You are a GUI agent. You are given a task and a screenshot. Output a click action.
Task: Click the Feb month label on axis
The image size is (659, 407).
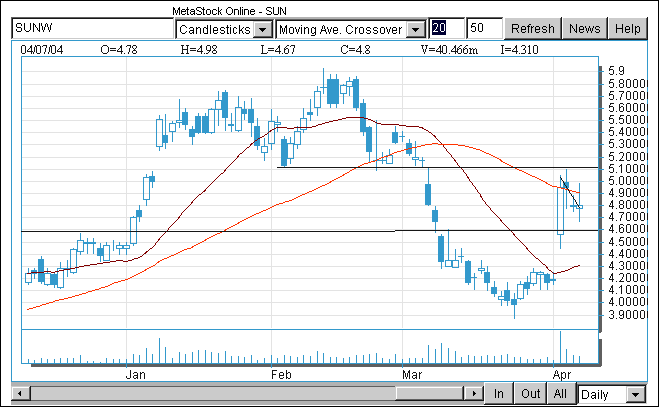(281, 374)
